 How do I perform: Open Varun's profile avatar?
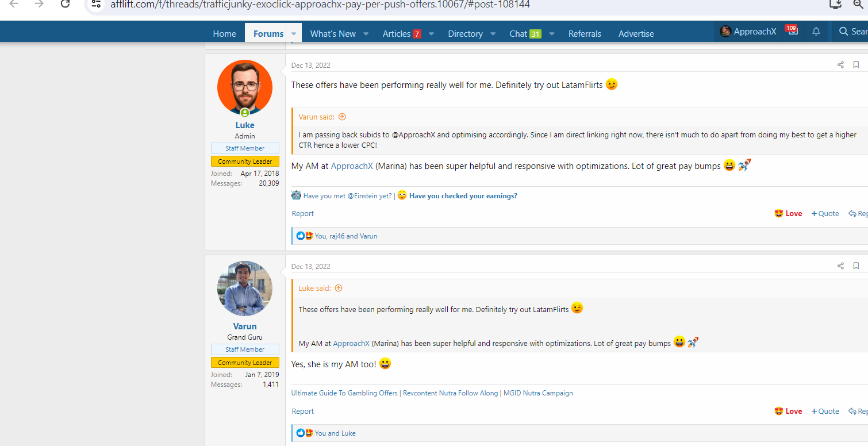click(x=245, y=289)
